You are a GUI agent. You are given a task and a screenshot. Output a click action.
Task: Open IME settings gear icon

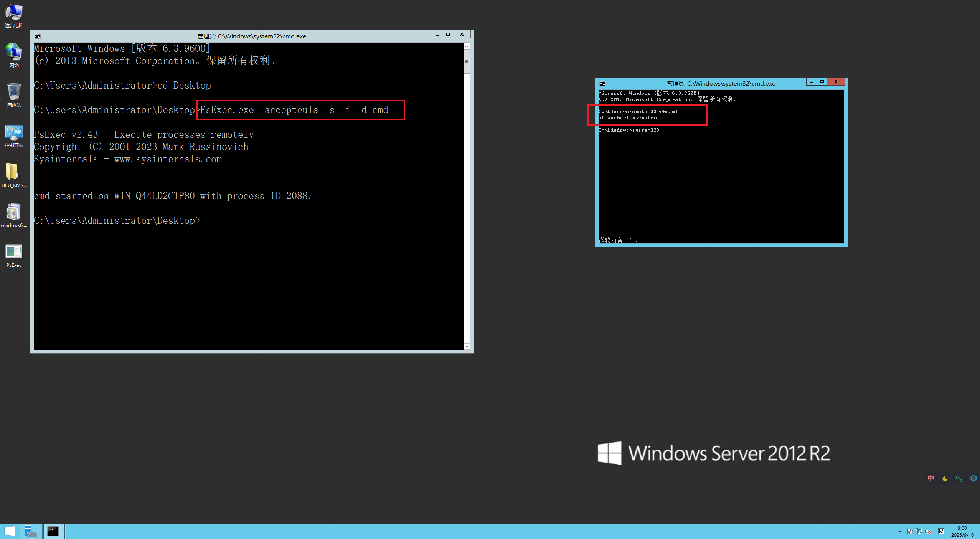coord(973,478)
